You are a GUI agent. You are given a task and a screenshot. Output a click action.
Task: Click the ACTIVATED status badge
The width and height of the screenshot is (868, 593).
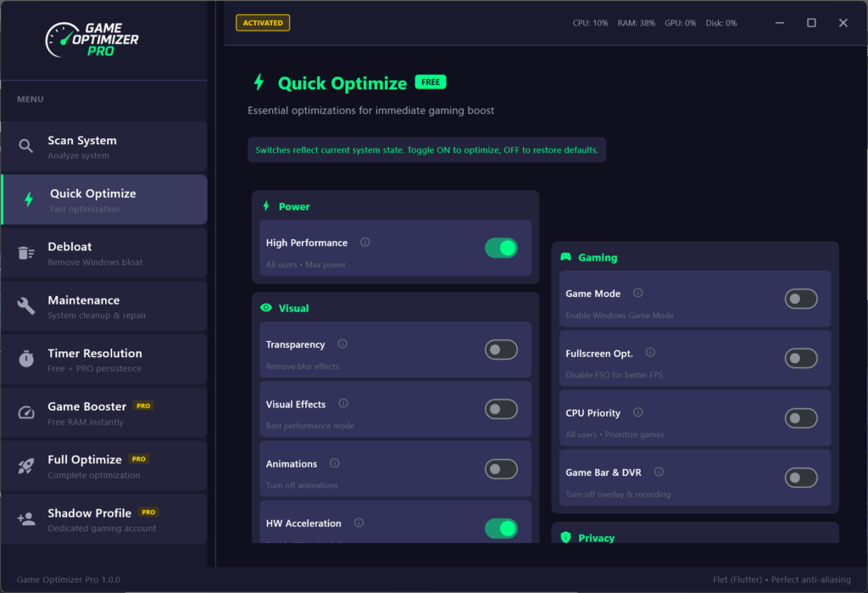pos(263,23)
